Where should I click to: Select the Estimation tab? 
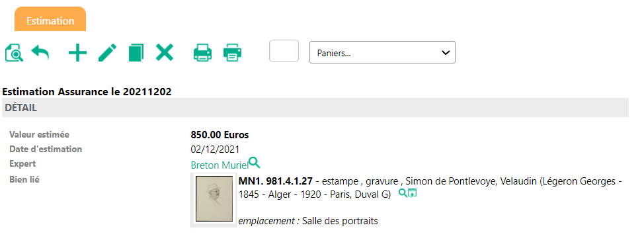tap(50, 20)
